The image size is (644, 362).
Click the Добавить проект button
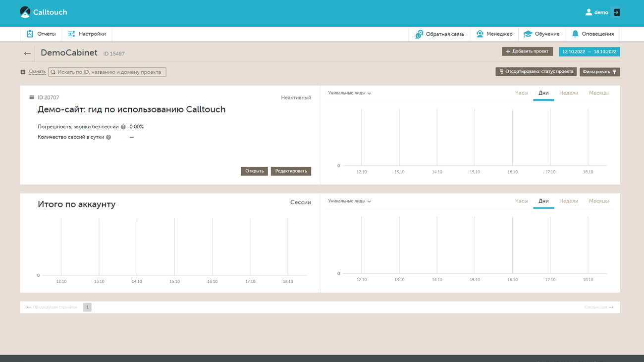(x=527, y=52)
